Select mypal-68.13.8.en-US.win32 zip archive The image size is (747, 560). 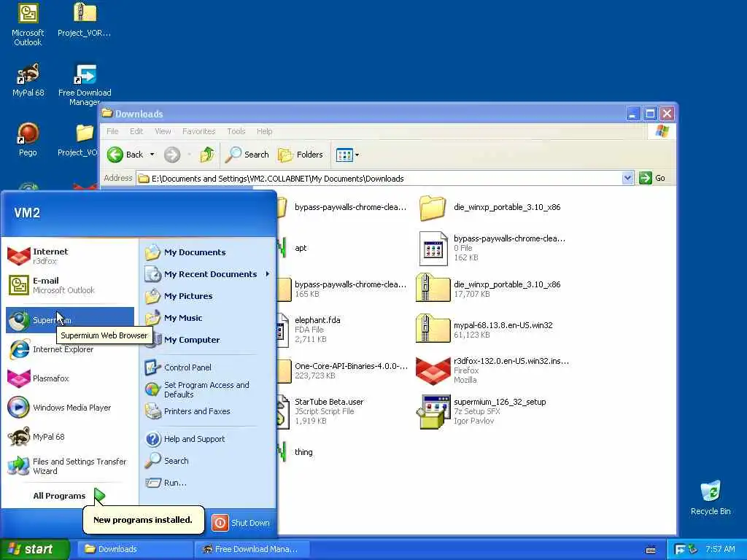484,330
